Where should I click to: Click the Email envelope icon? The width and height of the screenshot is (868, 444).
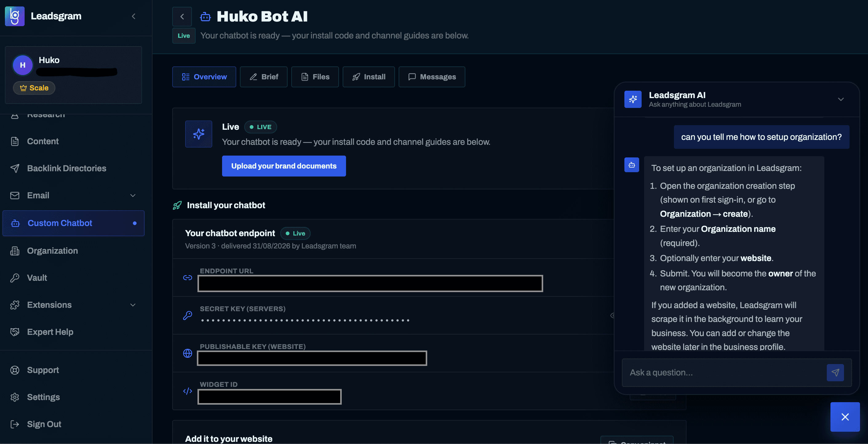pos(14,195)
